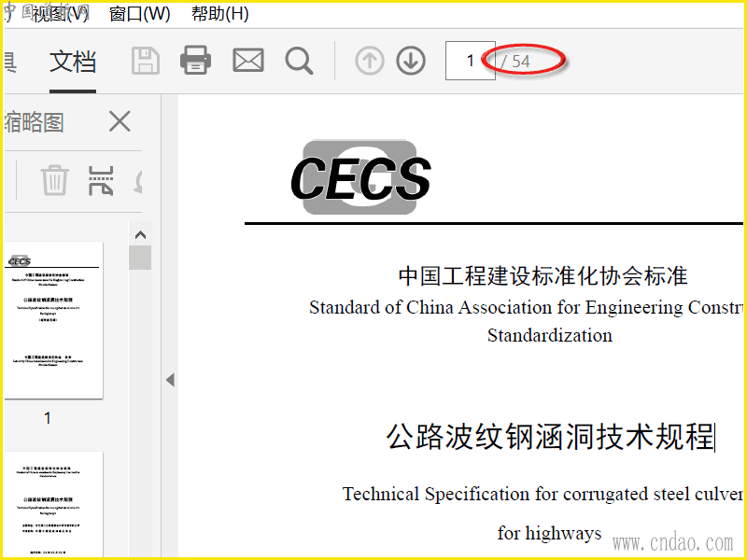Viewport: 747px width, 560px height.
Task: Send document via envelope email icon
Action: pyautogui.click(x=248, y=61)
